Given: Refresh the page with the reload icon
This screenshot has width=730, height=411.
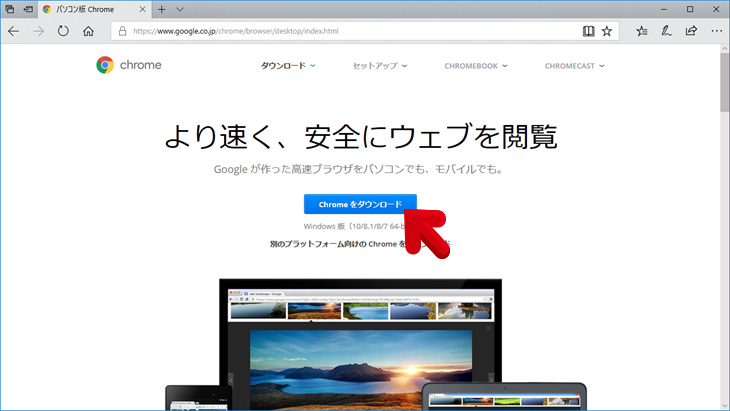Looking at the screenshot, I should 63,31.
